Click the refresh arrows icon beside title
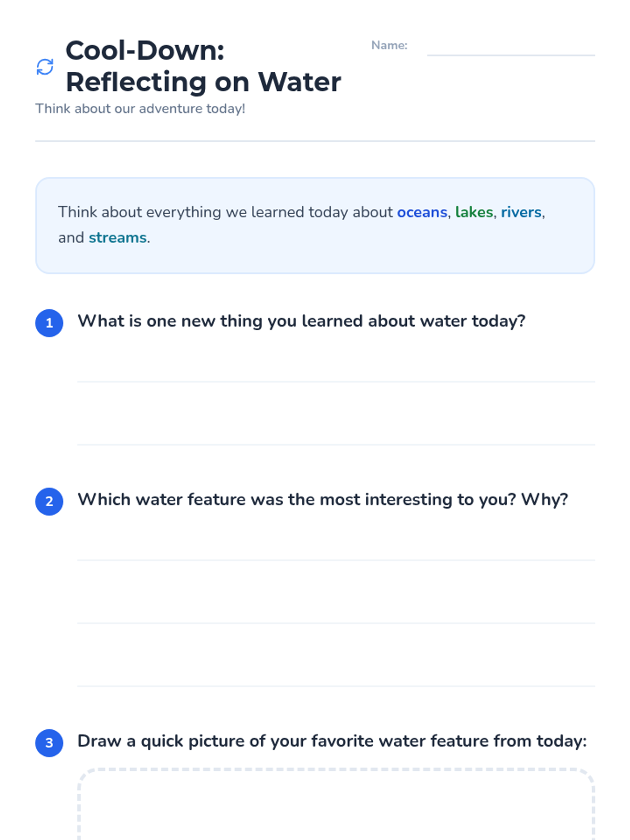Viewport: 630px width, 840px height. (45, 67)
